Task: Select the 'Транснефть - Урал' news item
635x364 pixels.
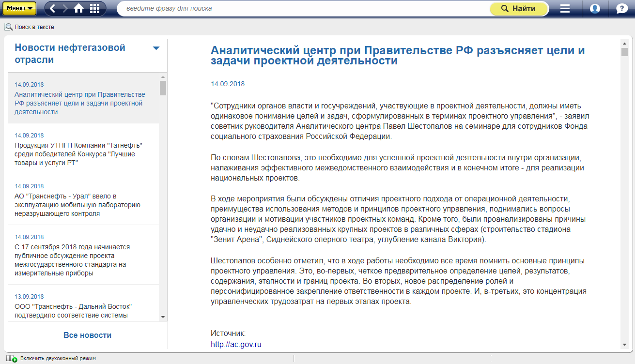Action: pos(77,205)
